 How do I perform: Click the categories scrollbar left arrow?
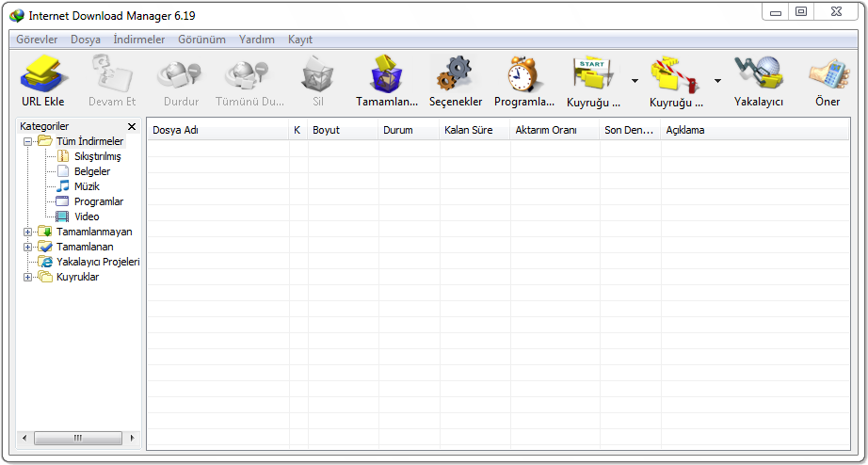pos(24,438)
